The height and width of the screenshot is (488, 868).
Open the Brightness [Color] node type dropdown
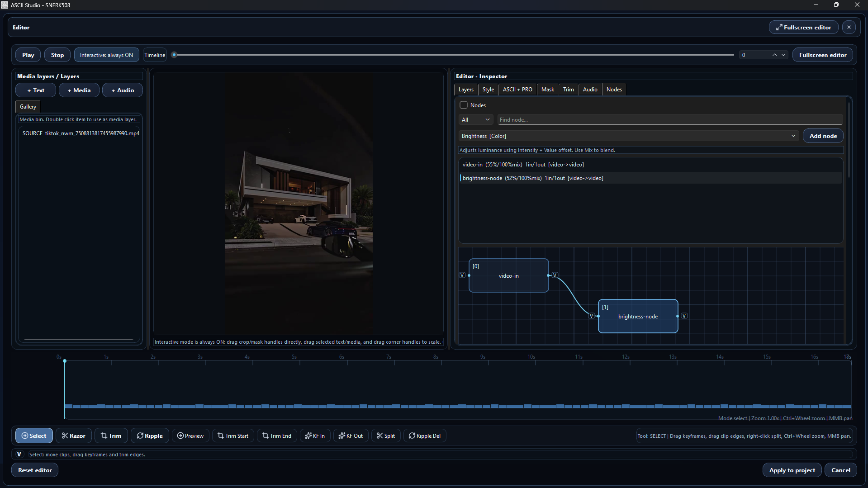[628, 136]
